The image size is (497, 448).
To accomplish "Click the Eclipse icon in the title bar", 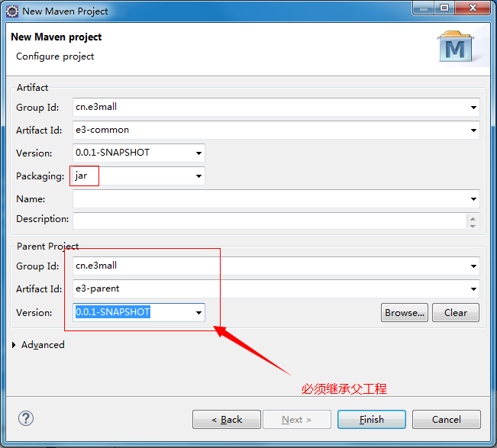I will 12,11.
